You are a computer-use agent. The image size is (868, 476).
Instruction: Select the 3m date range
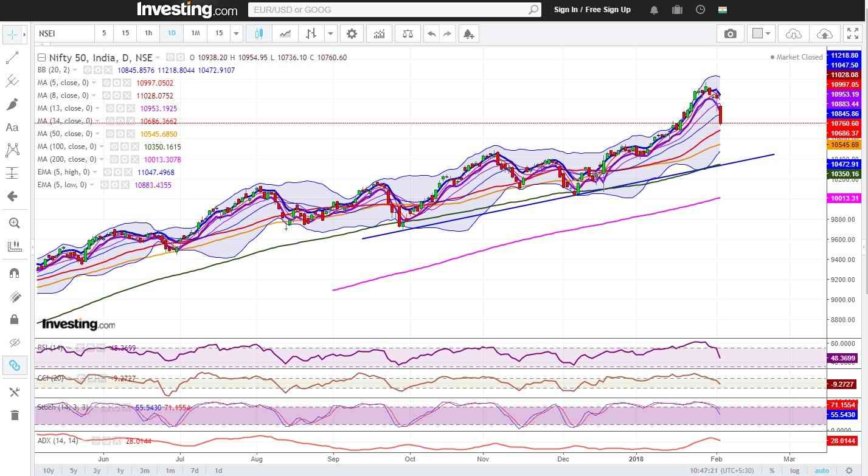[x=145, y=471]
